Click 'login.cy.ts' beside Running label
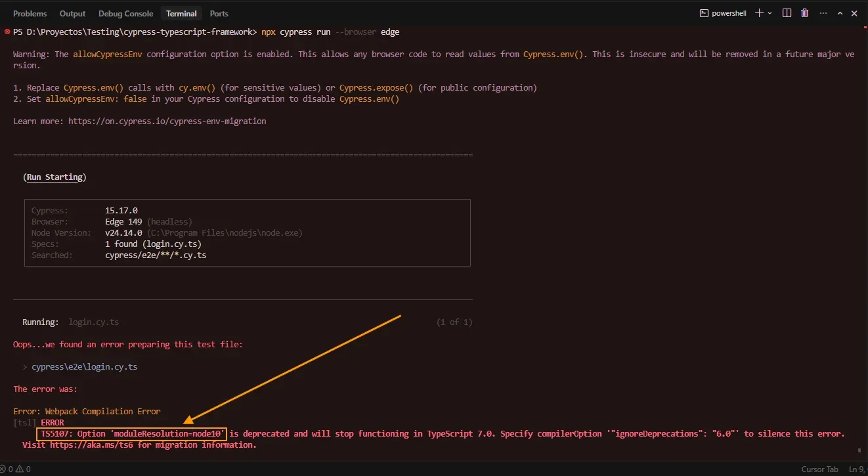The width and height of the screenshot is (868, 476). click(94, 322)
